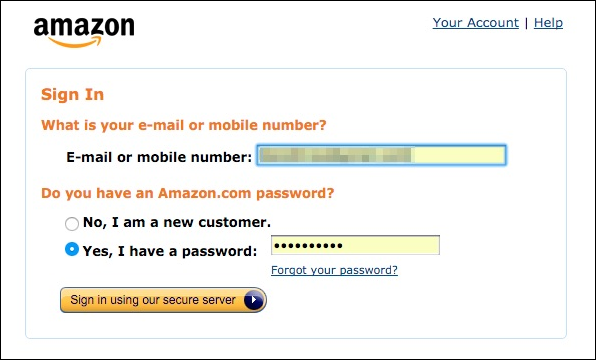The image size is (596, 360).
Task: Click the password dots in the field
Action: point(308,246)
